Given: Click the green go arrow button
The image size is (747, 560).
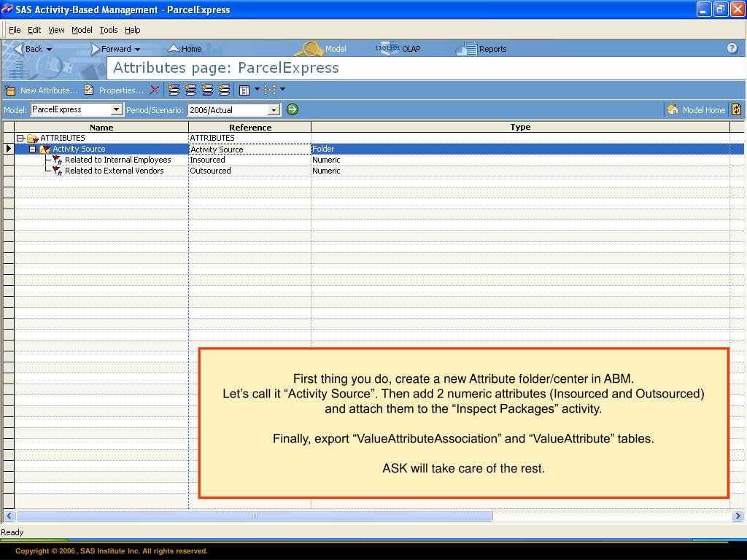Looking at the screenshot, I should pos(293,109).
